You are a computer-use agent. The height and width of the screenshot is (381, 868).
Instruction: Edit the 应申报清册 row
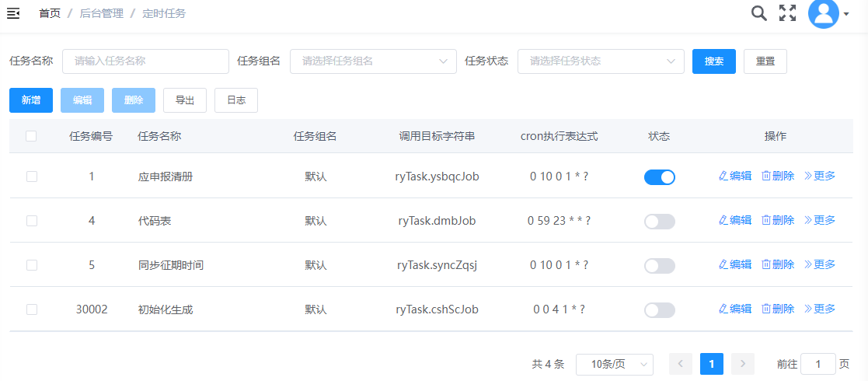[735, 176]
